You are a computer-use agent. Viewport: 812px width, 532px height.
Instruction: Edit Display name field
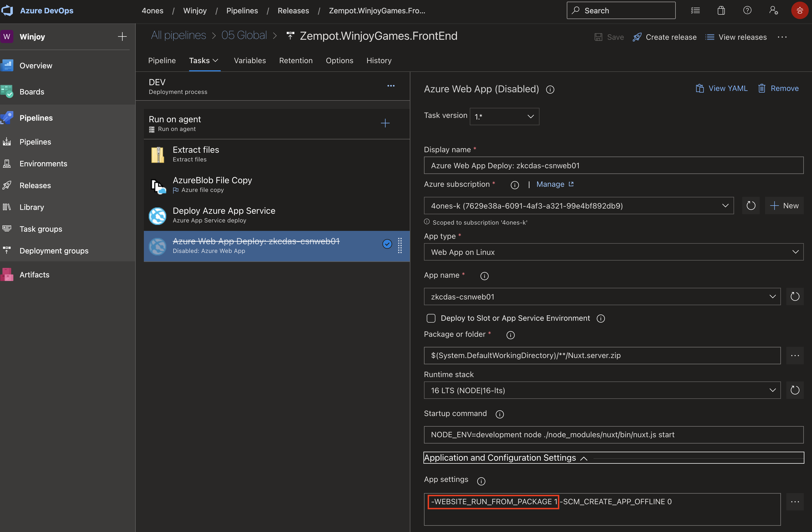click(613, 165)
